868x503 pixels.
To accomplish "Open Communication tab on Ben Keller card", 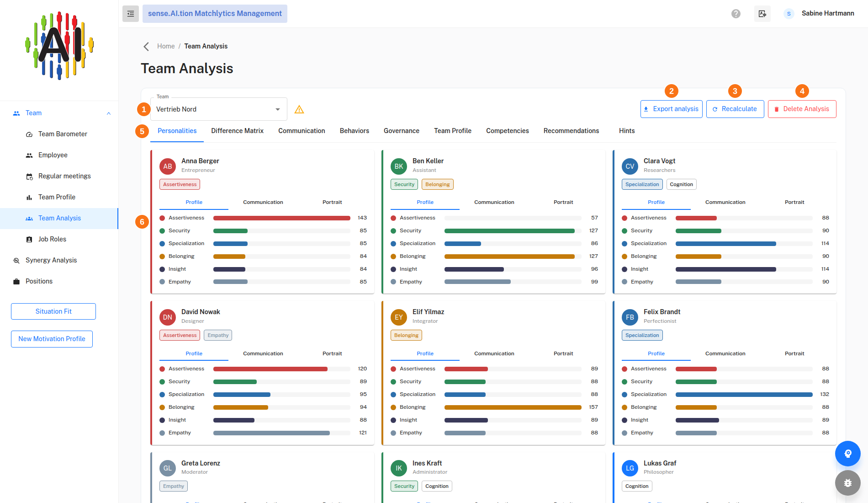I will coord(494,202).
